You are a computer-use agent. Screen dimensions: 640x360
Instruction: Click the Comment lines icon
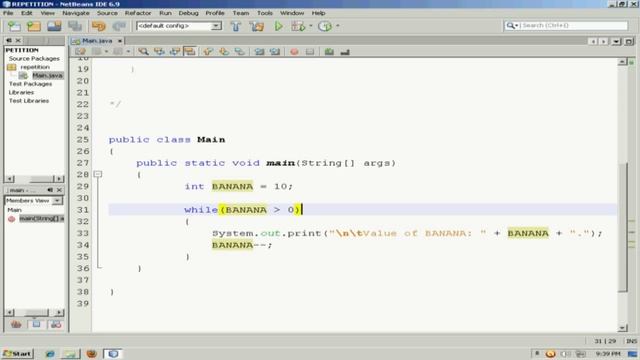pos(329,52)
